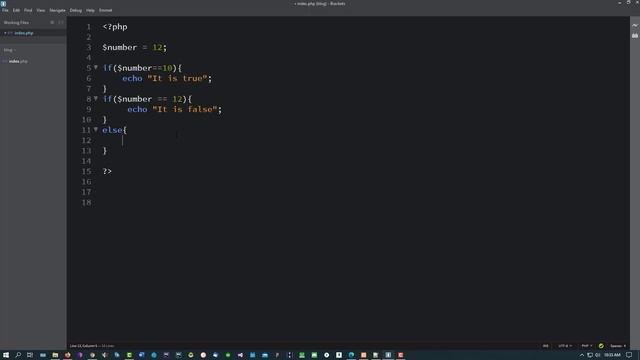The width and height of the screenshot is (640, 360).
Task: Open the Windows Start menu
Action: [x=6, y=355]
